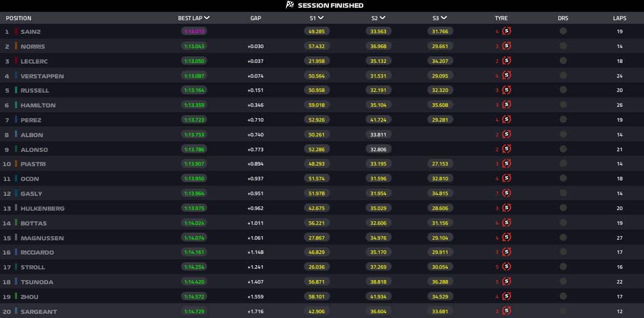
Task: Click the Session Finished banner text
Action: (x=331, y=5)
